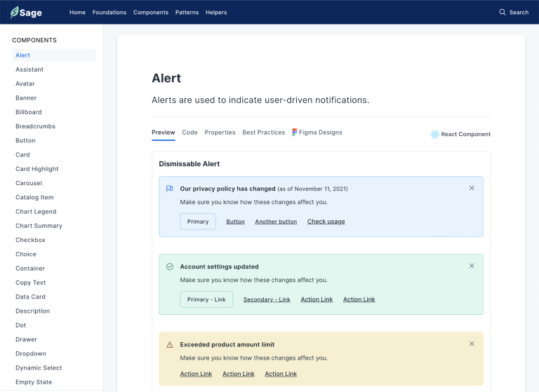
Task: Click the flag icon in blue alert
Action: click(x=169, y=189)
